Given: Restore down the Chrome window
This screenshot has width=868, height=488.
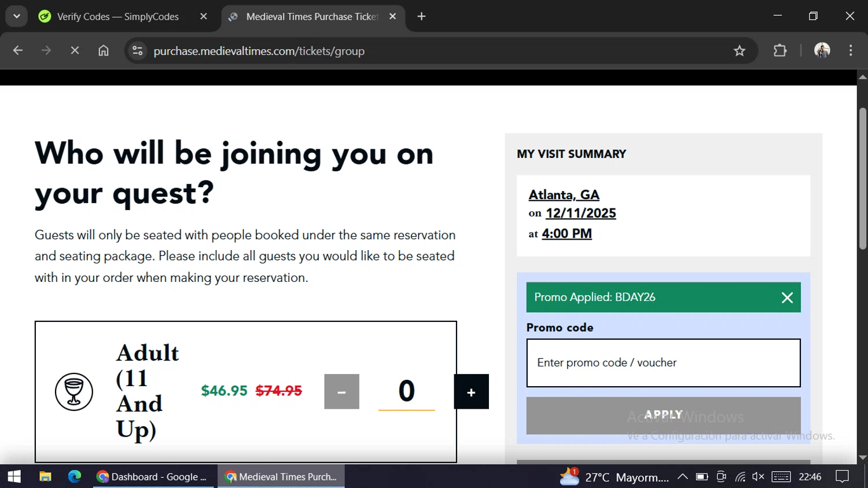Looking at the screenshot, I should click(x=813, y=16).
